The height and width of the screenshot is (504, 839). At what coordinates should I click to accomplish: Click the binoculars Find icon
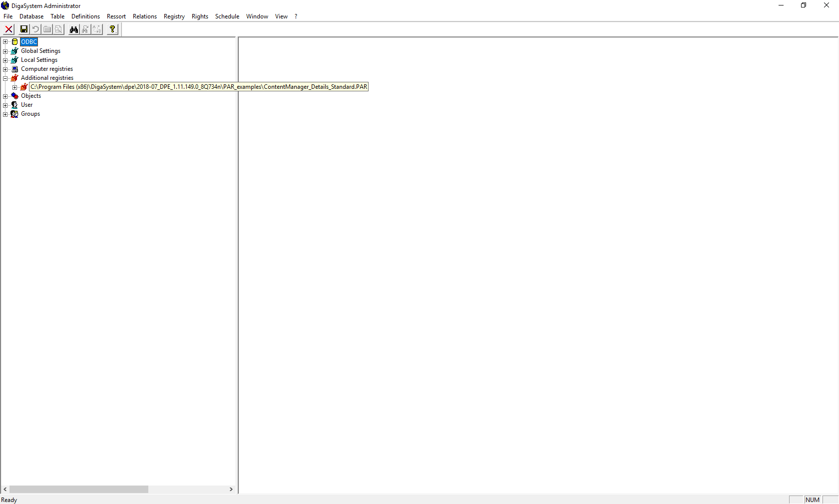point(74,29)
